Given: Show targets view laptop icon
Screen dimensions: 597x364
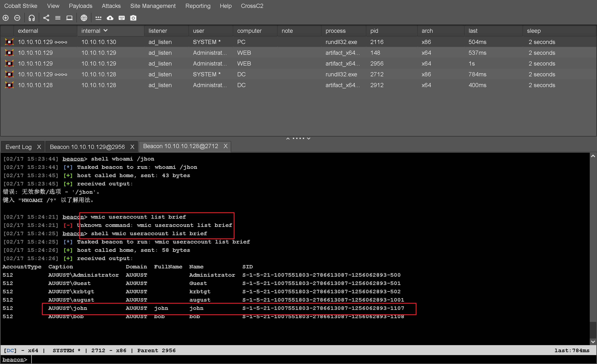Looking at the screenshot, I should pyautogui.click(x=69, y=18).
